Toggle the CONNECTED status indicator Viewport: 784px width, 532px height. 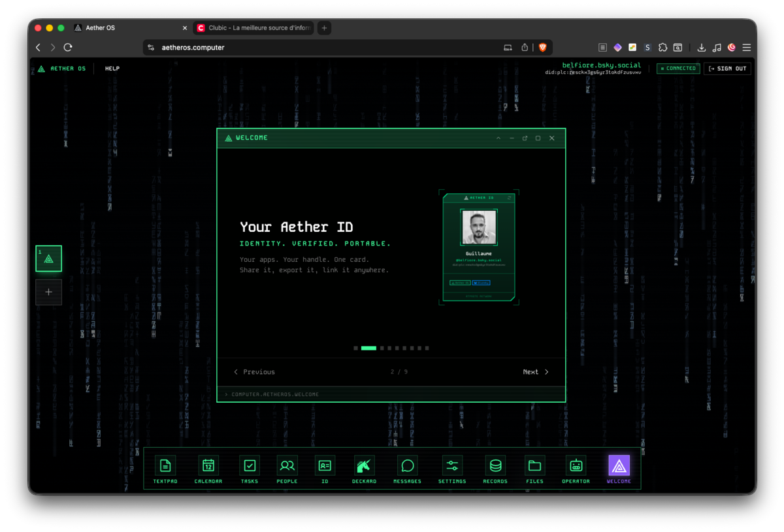coord(678,68)
